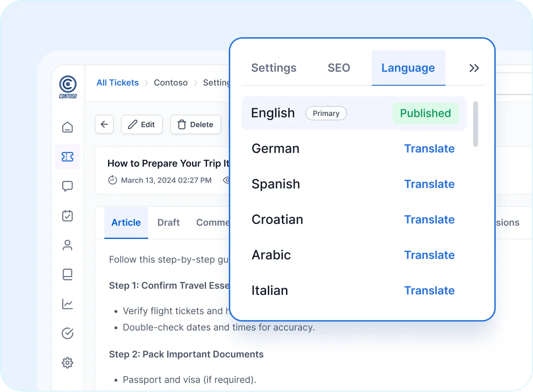Click the back arrow above the article
The image size is (533, 392).
point(104,124)
